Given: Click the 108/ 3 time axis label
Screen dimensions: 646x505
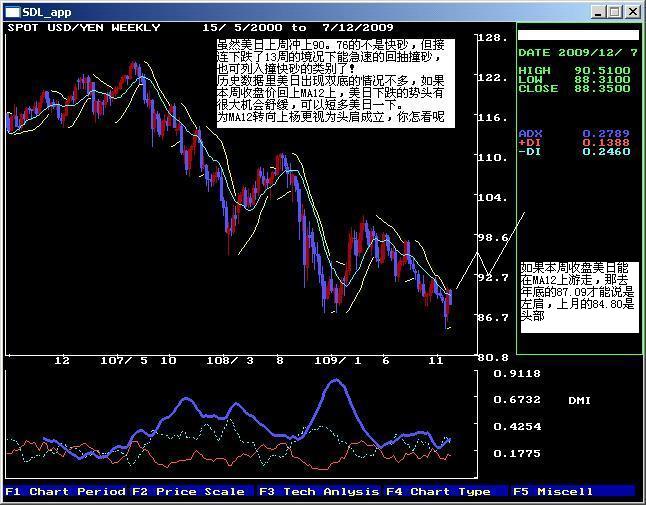Looking at the screenshot, I should pos(230,361).
